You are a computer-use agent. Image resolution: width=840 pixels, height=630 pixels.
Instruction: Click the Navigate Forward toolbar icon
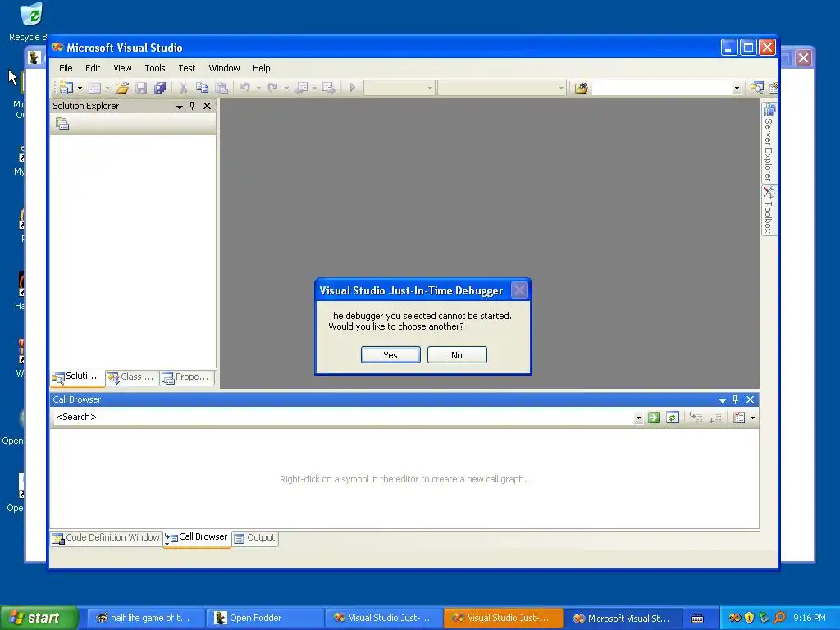328,88
